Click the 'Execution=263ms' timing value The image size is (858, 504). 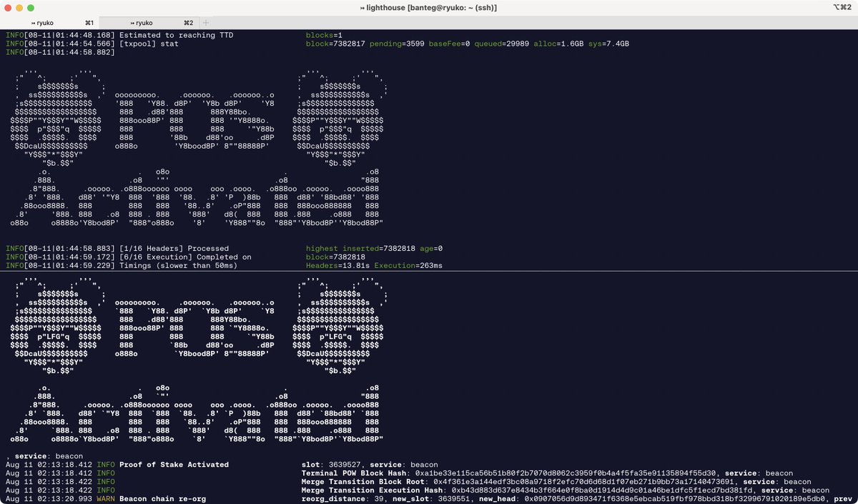(x=409, y=265)
